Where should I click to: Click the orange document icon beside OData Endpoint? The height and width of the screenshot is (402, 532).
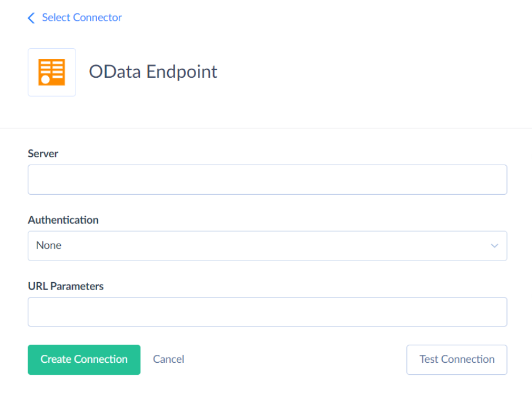click(52, 72)
